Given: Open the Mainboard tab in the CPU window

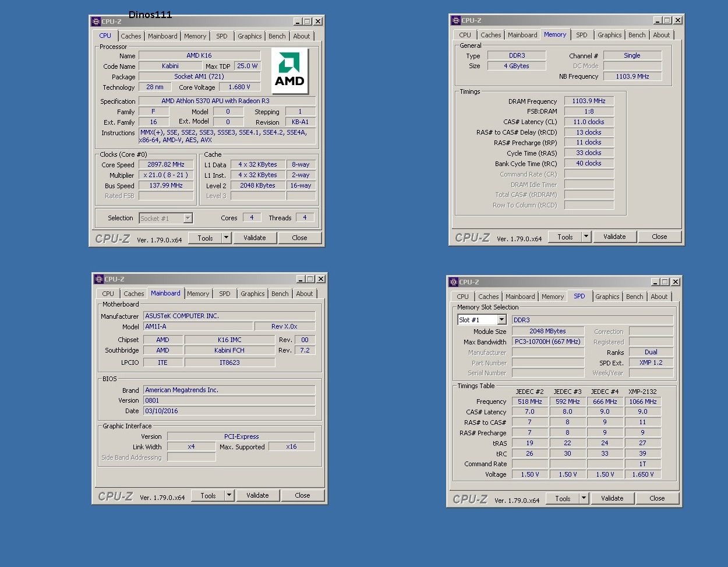Looking at the screenshot, I should coord(162,36).
